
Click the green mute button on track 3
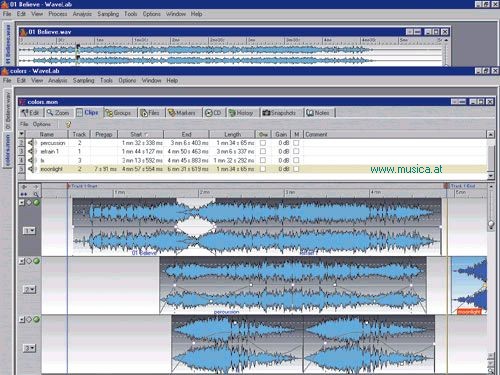[36, 319]
